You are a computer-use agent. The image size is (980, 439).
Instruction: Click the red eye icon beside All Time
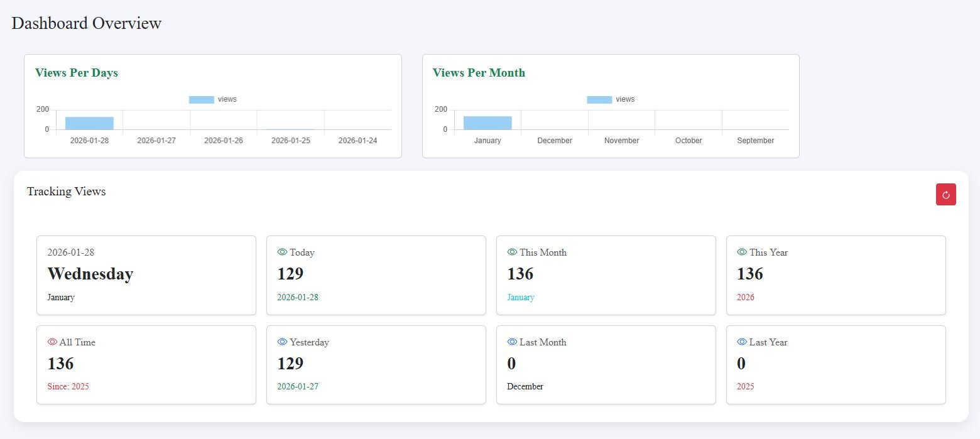pos(52,342)
